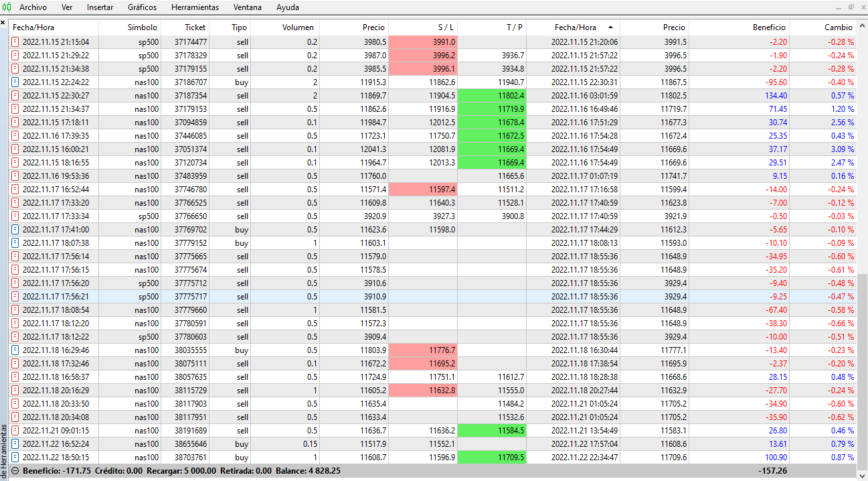The image size is (868, 481).
Task: Select the red S/L cell showing 11776.7
Action: pyautogui.click(x=424, y=350)
